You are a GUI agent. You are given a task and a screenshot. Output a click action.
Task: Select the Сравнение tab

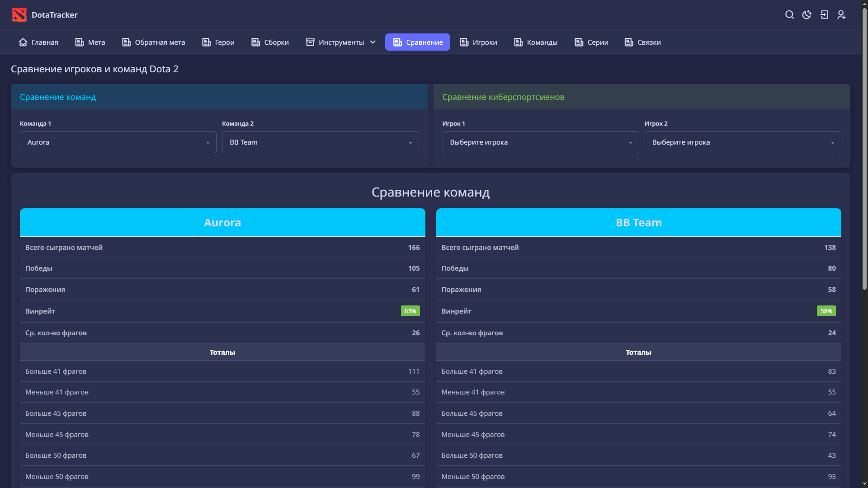click(418, 42)
